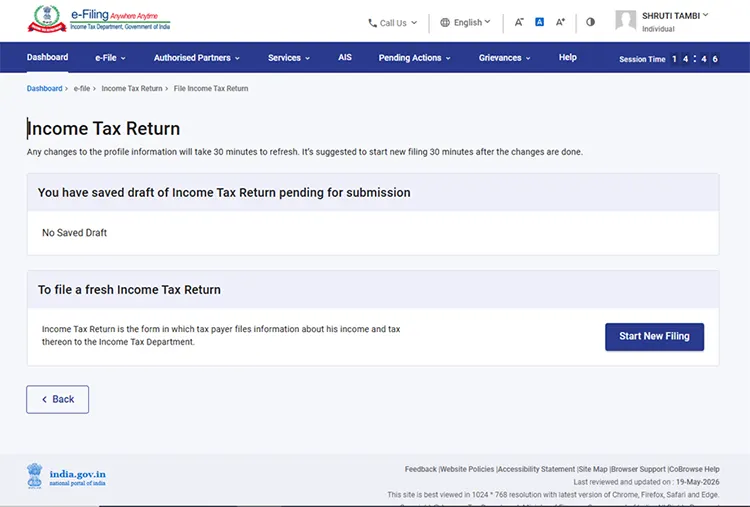Click Start New Filing button
The height and width of the screenshot is (507, 750).
click(654, 337)
